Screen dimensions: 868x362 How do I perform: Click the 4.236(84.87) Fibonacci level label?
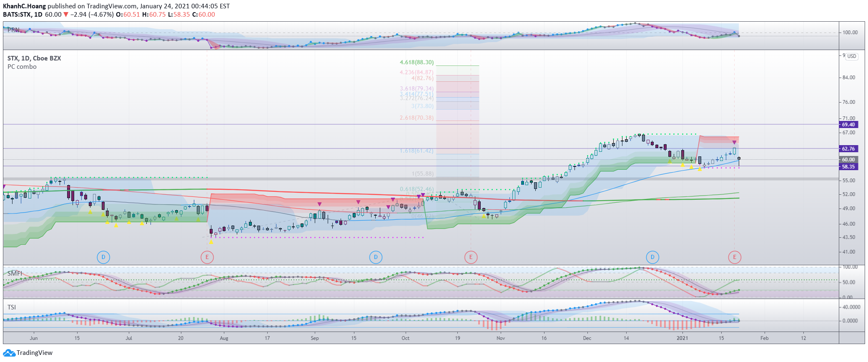coord(416,72)
